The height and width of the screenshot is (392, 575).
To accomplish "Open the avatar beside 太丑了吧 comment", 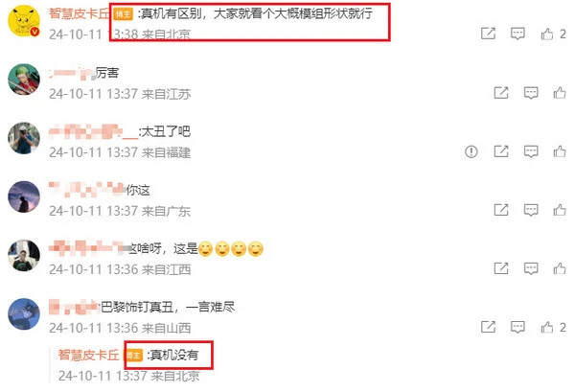I will pyautogui.click(x=24, y=138).
